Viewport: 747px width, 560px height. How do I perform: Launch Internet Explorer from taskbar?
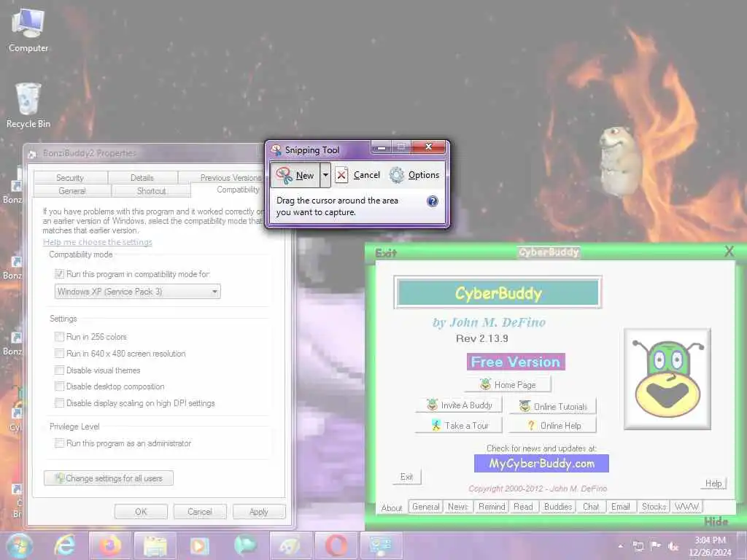[x=65, y=545]
